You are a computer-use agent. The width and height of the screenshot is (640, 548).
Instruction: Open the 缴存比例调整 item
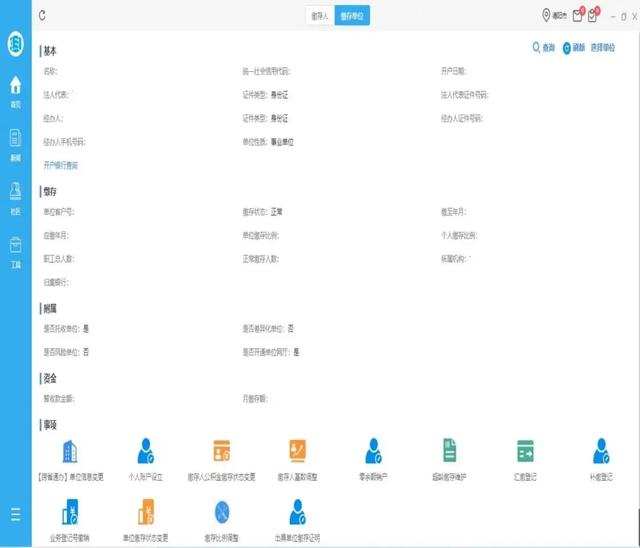click(x=222, y=520)
